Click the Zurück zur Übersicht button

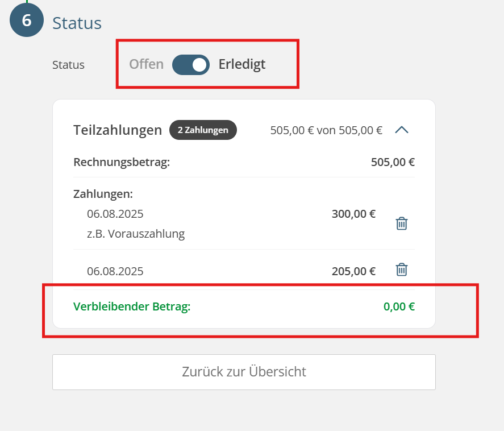click(x=244, y=372)
